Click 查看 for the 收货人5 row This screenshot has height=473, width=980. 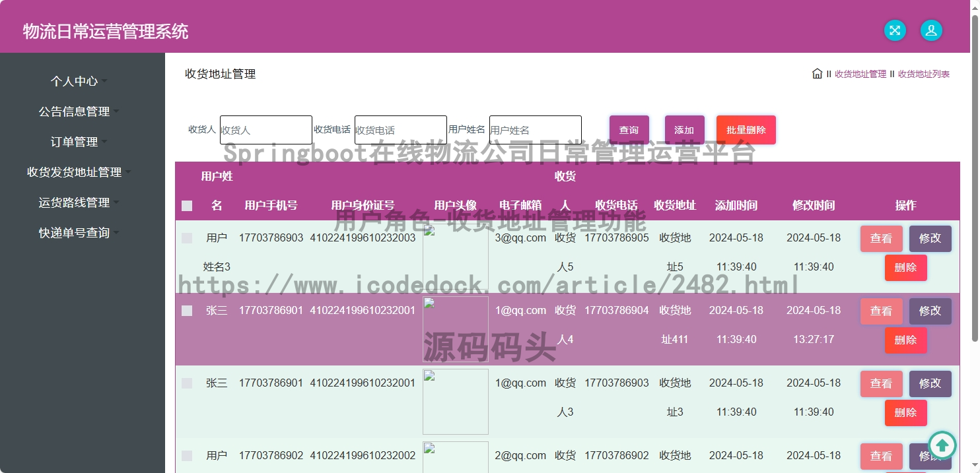[x=882, y=239]
